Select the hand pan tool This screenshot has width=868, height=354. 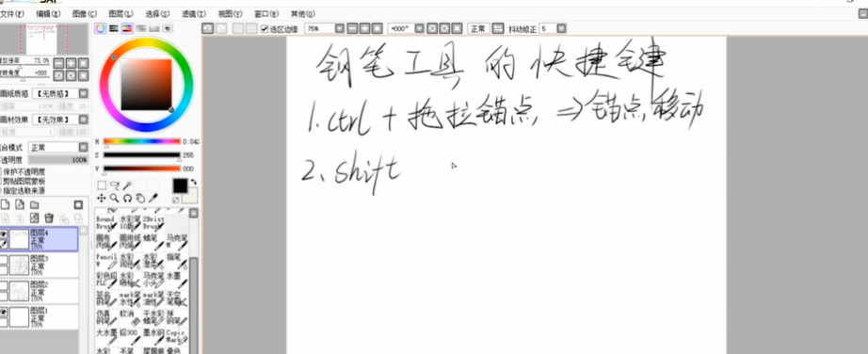point(140,198)
